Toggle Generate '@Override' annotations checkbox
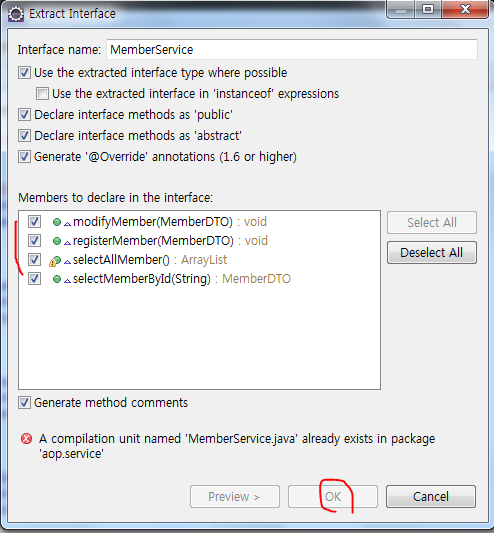 tap(24, 157)
